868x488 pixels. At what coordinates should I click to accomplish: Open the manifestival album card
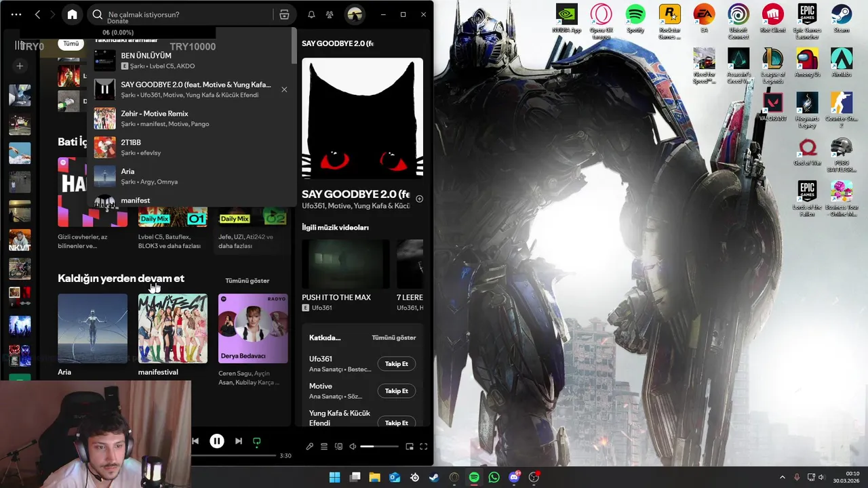coord(172,335)
